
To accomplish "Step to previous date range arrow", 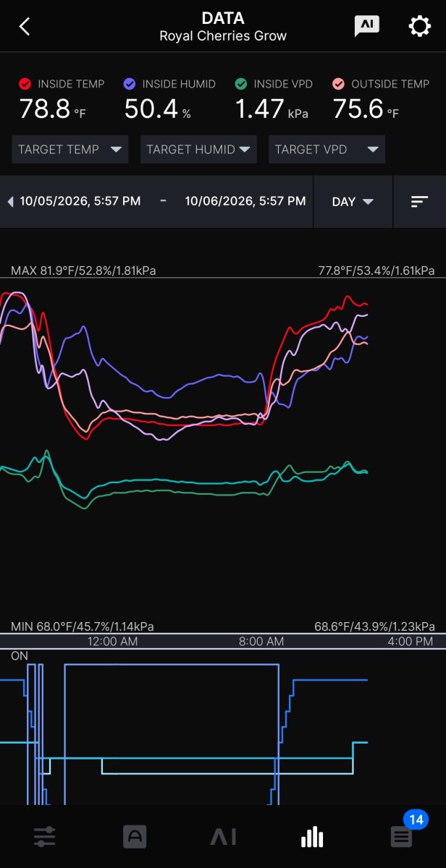I will click(10, 202).
